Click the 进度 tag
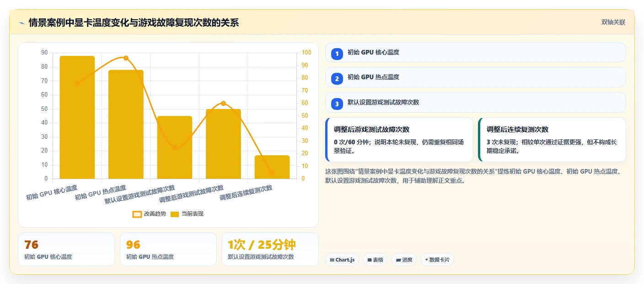Viewport: 644px width, 284px height. tap(404, 260)
